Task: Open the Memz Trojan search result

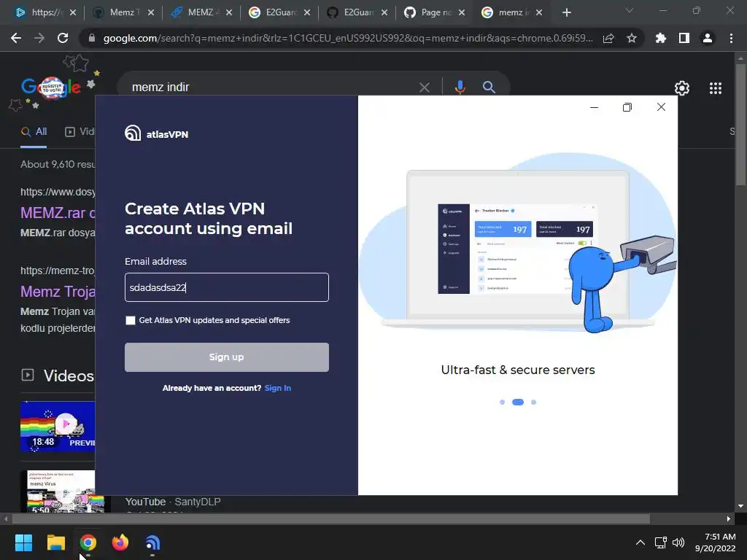Action: click(58, 292)
